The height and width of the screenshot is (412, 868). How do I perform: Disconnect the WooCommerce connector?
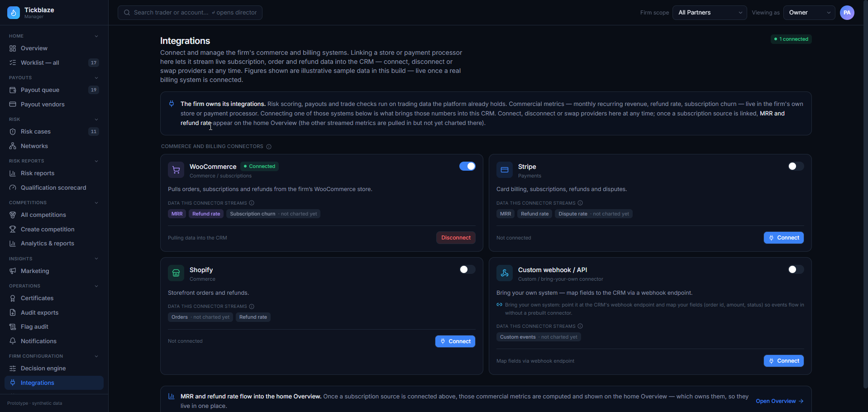click(x=456, y=238)
